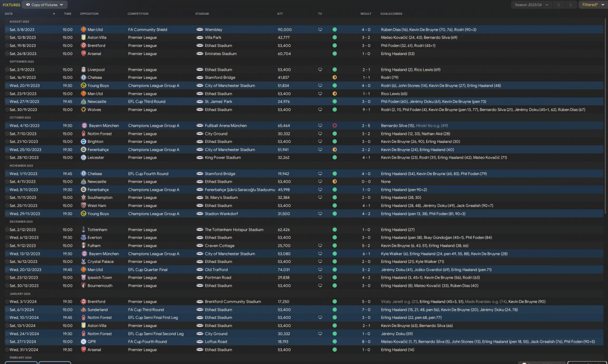Sort by the Goalscorers column header
Image resolution: width=608 pixels, height=364 pixels.
(x=391, y=14)
